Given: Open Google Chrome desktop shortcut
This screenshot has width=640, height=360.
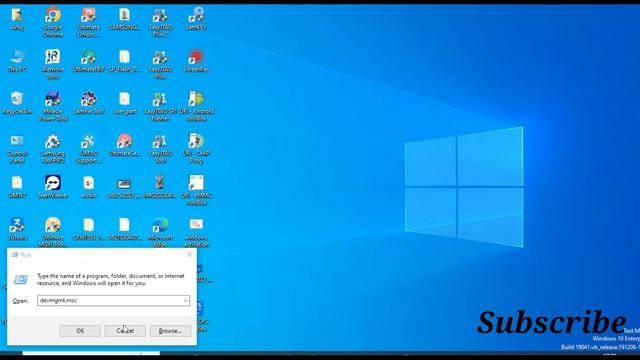Looking at the screenshot, I should (x=53, y=22).
